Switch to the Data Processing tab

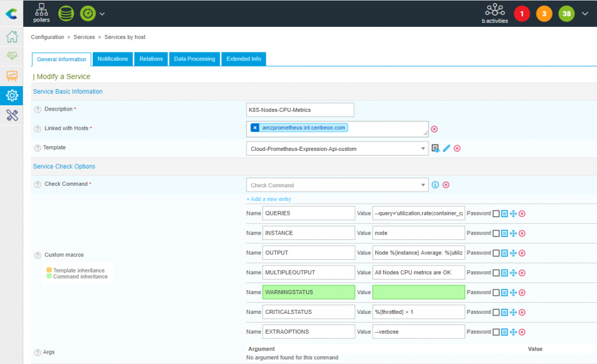[x=195, y=59]
